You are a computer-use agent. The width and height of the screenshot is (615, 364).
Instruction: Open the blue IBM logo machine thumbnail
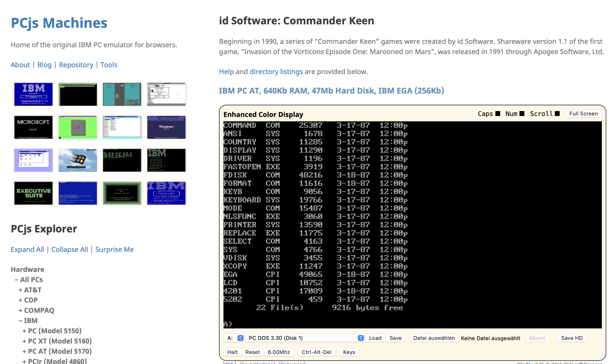click(33, 94)
